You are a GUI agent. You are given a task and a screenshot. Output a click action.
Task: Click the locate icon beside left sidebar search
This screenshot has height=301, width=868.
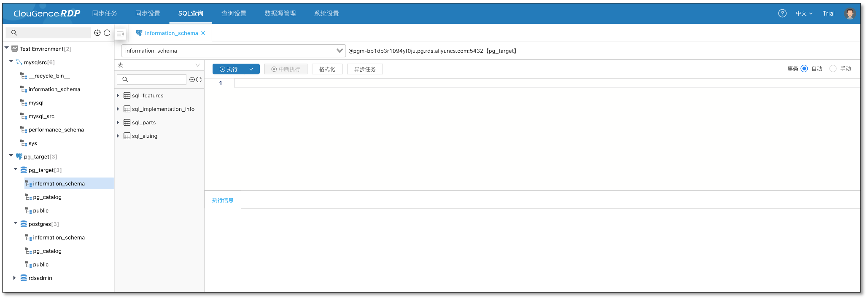[97, 33]
